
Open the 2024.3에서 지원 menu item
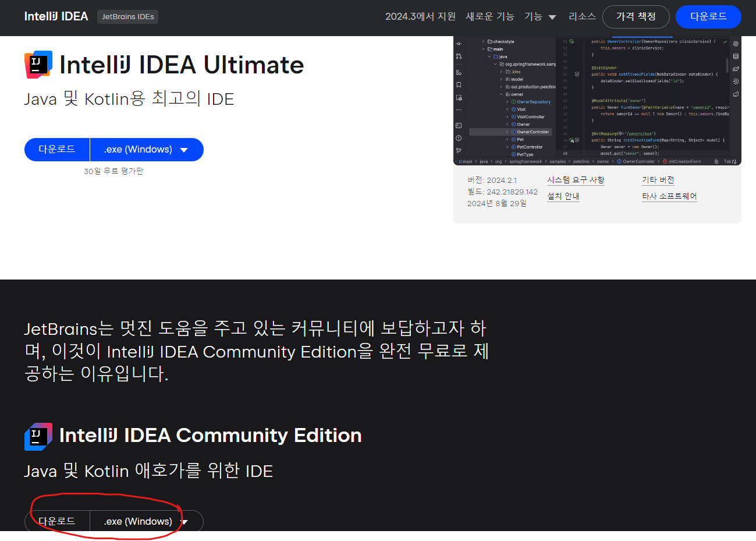point(420,16)
